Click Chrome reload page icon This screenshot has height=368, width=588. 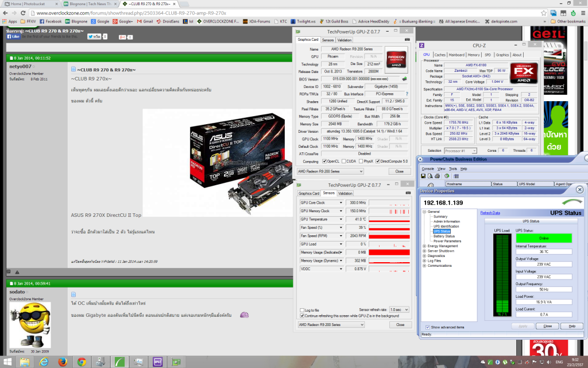tap(23, 13)
